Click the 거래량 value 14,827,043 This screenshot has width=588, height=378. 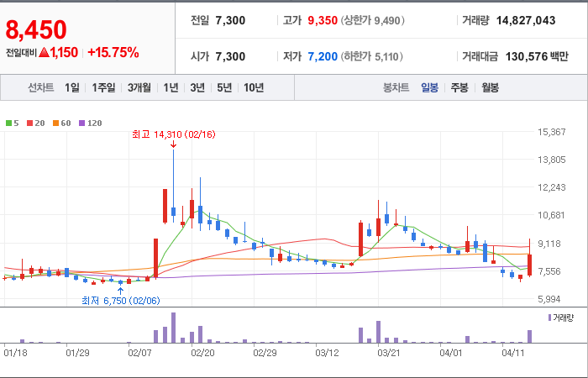526,20
